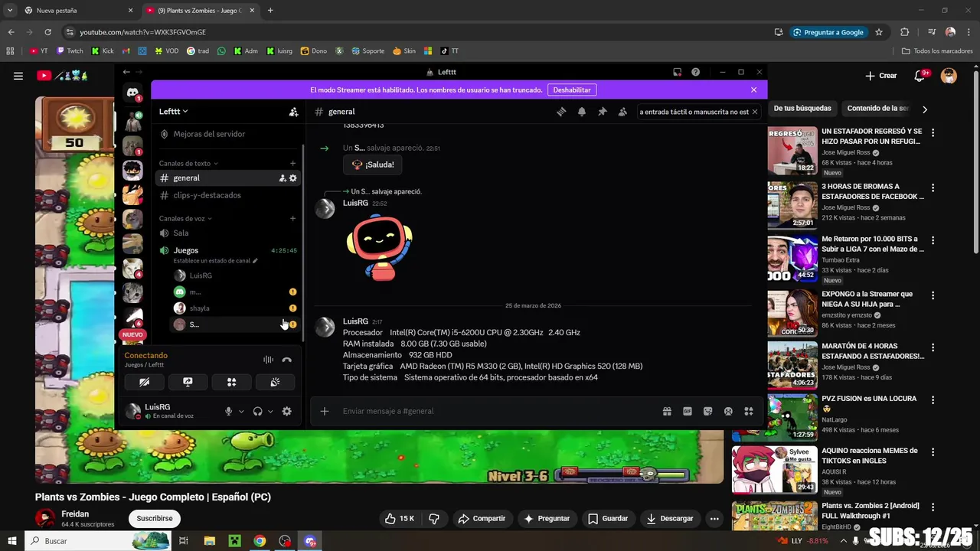Open GIF picker in message bar
The height and width of the screenshot is (551, 980).
(688, 411)
